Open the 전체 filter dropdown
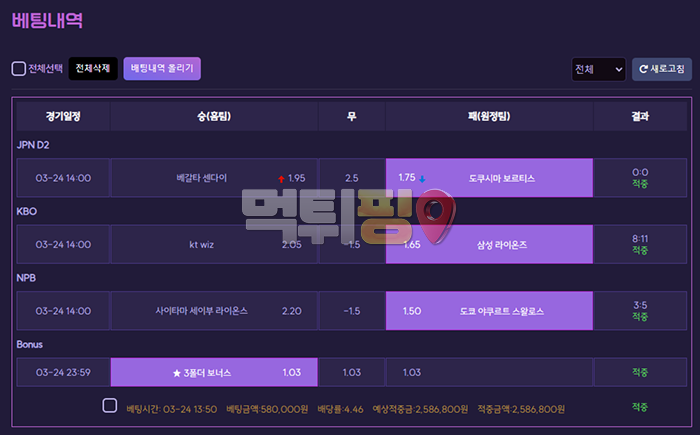 (x=599, y=69)
